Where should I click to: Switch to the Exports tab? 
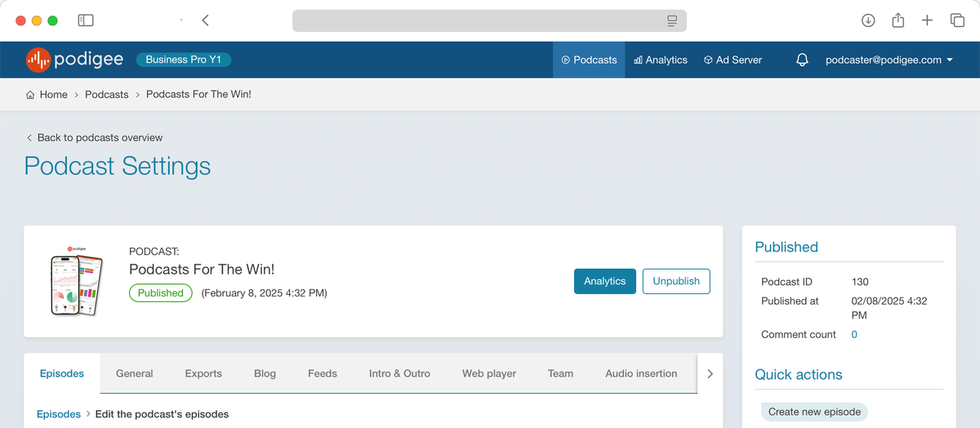pyautogui.click(x=203, y=373)
